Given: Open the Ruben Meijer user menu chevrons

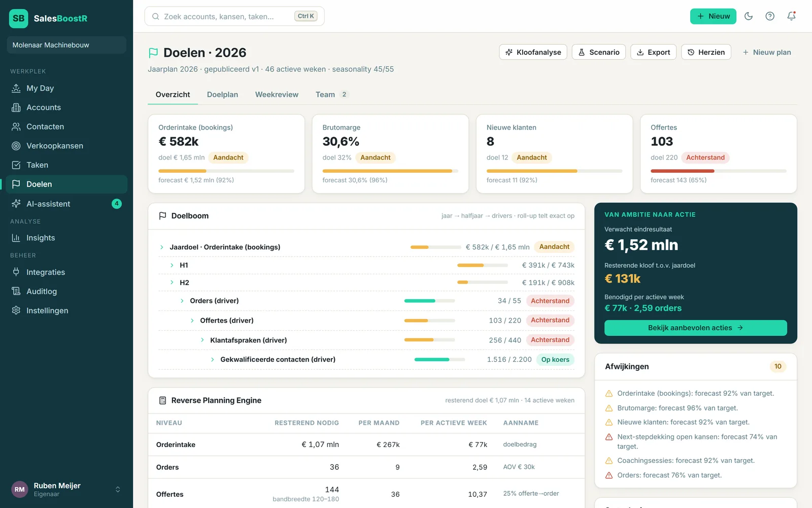Looking at the screenshot, I should (x=118, y=490).
